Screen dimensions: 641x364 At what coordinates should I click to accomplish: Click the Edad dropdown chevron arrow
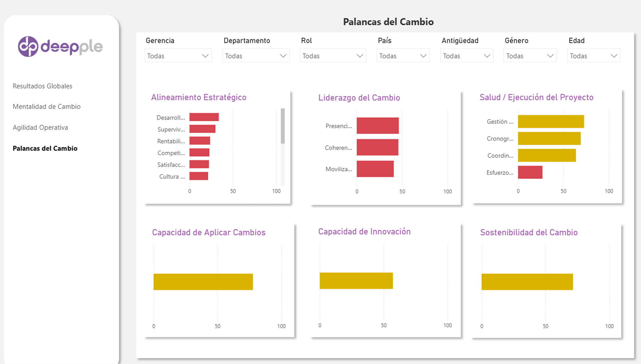click(x=614, y=56)
